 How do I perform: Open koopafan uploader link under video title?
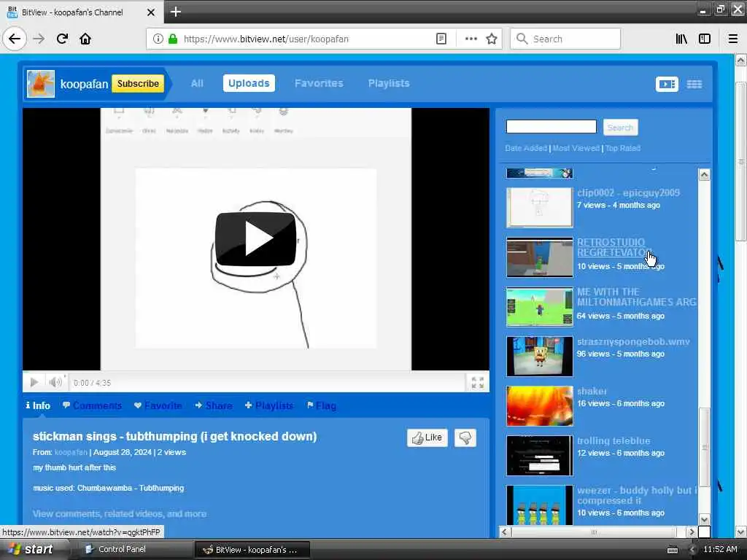click(x=71, y=452)
